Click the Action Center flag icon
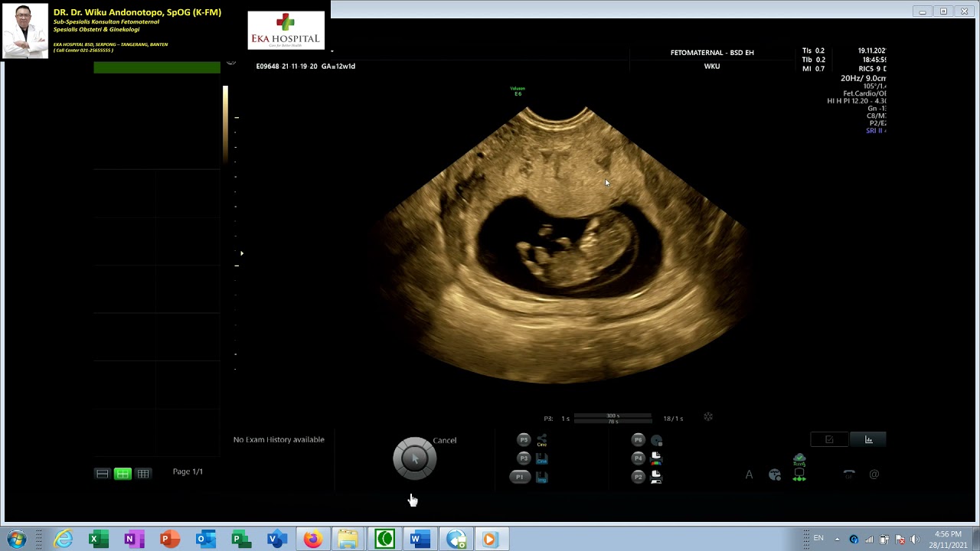 click(x=900, y=540)
